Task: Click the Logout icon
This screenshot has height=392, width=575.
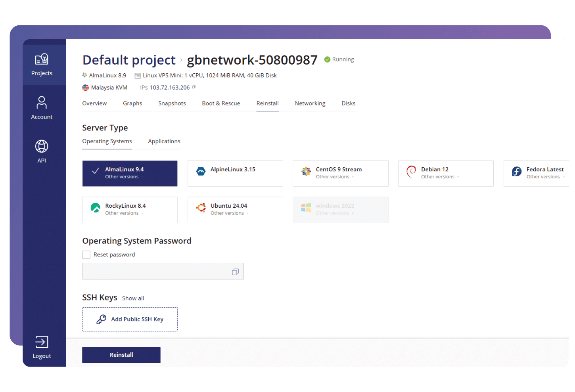Action: tap(42, 342)
